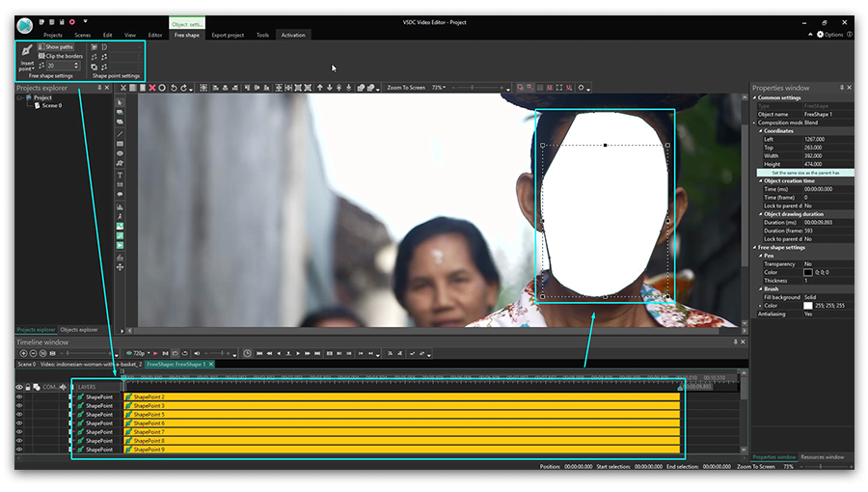Collapse the Common settings section
Image resolution: width=868 pixels, height=492 pixels.
coord(754,98)
